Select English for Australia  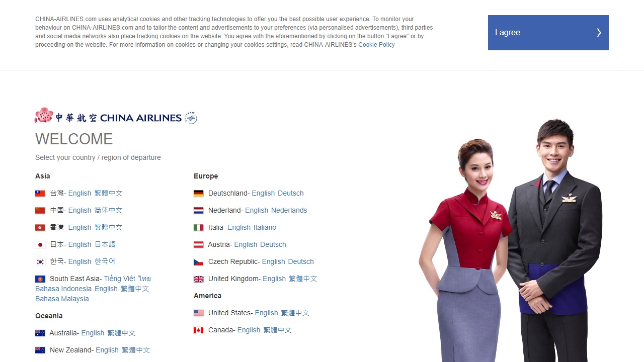point(93,333)
